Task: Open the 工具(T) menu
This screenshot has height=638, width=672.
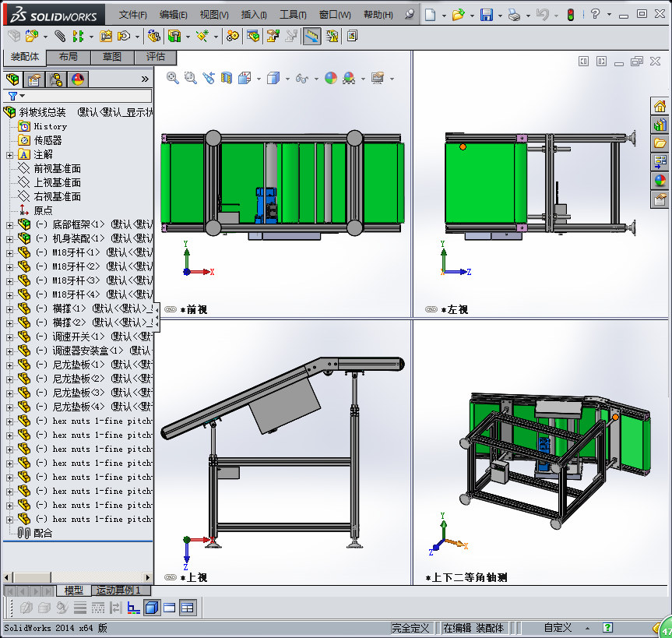Action: pos(293,15)
